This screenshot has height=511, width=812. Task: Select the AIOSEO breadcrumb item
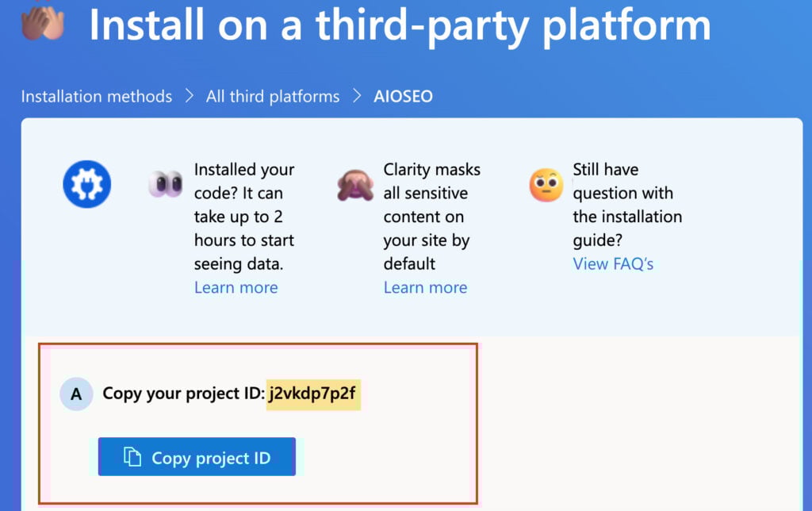click(x=403, y=96)
